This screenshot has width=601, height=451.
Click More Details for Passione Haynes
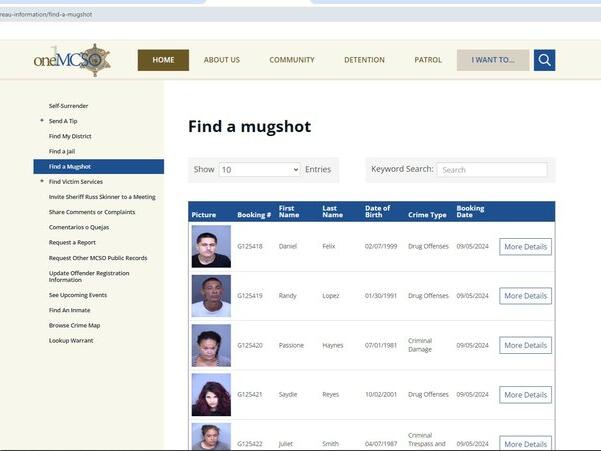coord(525,345)
